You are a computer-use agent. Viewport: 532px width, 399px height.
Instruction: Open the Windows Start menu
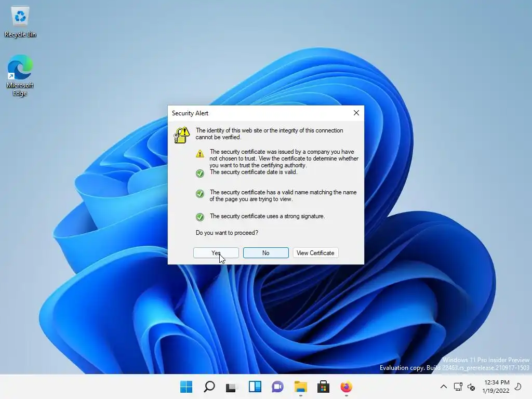coord(187,387)
